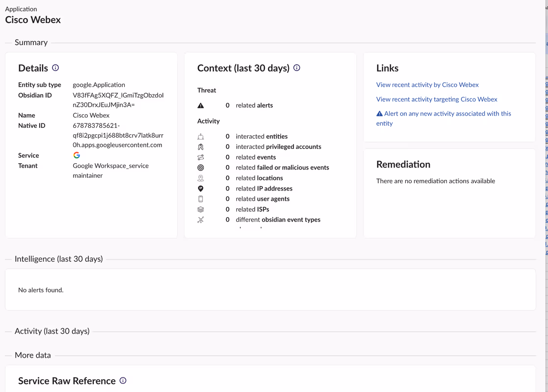Click the related ISPs row text

253,209
